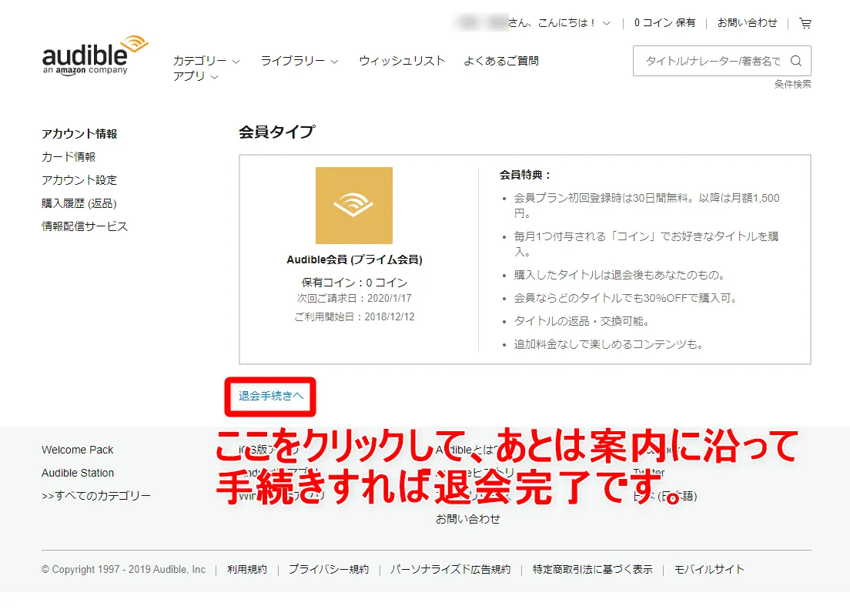The image size is (850, 616).
Task: Click the search magnifier icon
Action: 796,61
